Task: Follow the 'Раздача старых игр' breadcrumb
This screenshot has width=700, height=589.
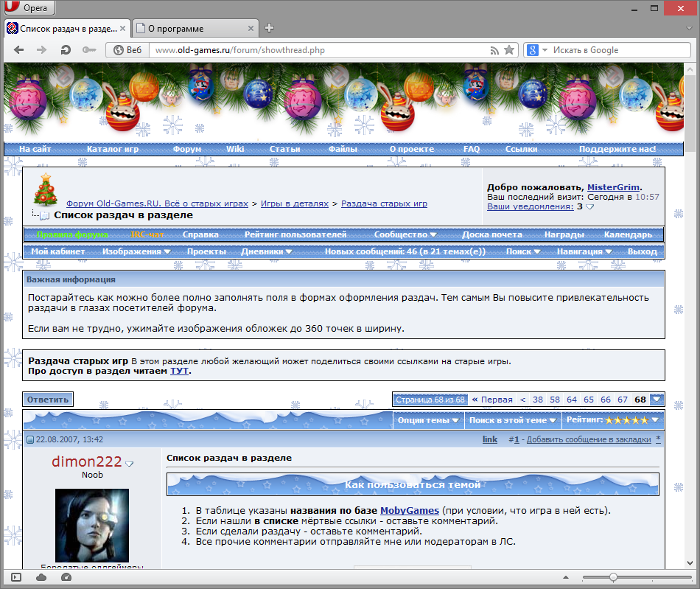Action: click(x=385, y=203)
